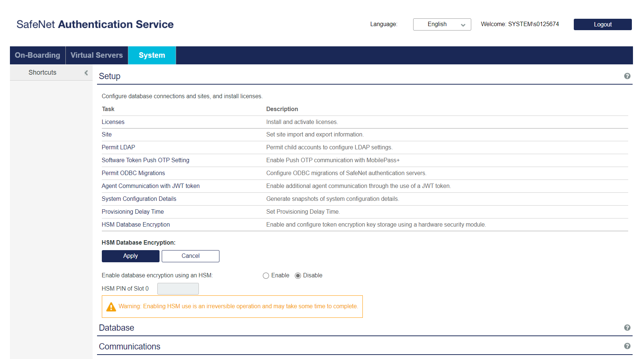Expand the English language selector

(442, 24)
